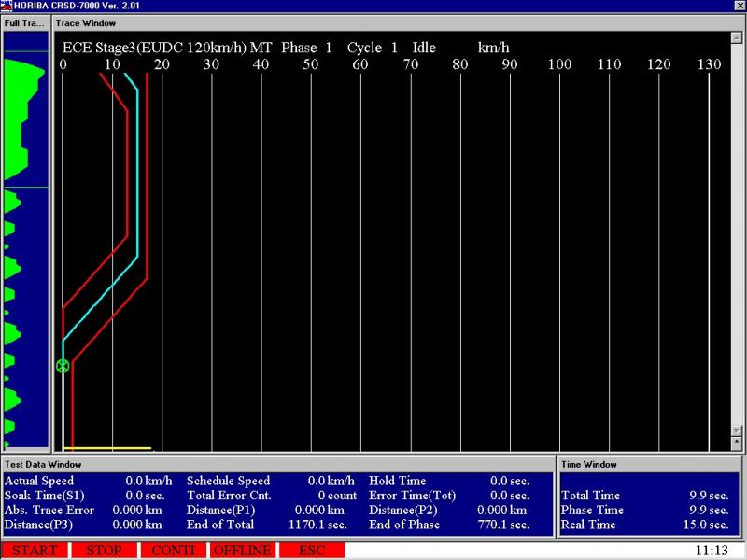The width and height of the screenshot is (747, 560).
Task: Switch to OFFLINE mode button
Action: point(242,551)
